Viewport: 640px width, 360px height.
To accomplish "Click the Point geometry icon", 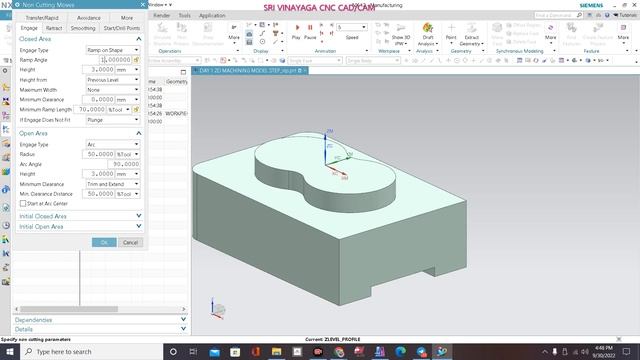I will (451, 28).
